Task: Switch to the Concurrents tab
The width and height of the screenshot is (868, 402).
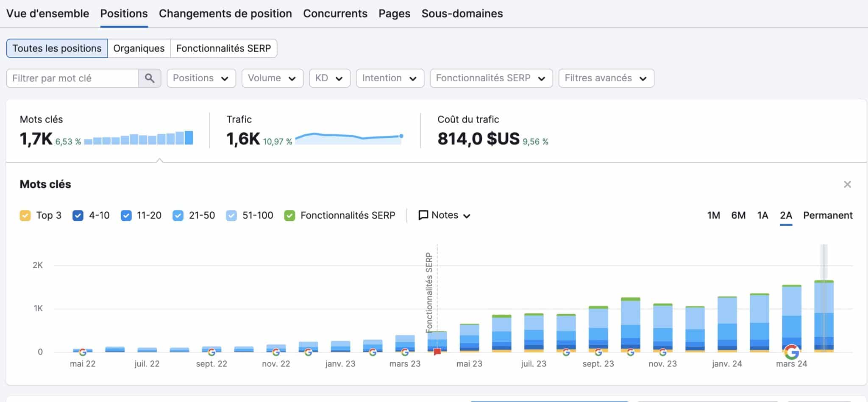Action: [335, 14]
